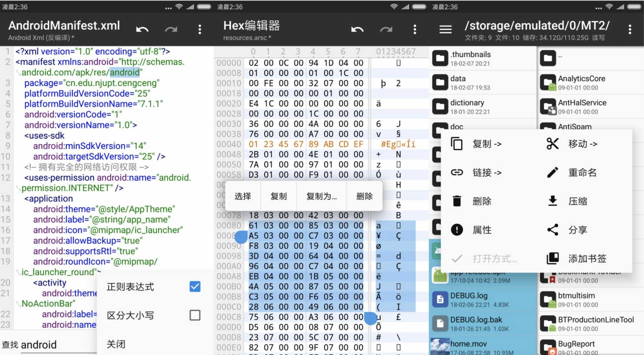The width and height of the screenshot is (644, 355).
Task: Click the battery icon in right status bar
Action: (x=635, y=7)
